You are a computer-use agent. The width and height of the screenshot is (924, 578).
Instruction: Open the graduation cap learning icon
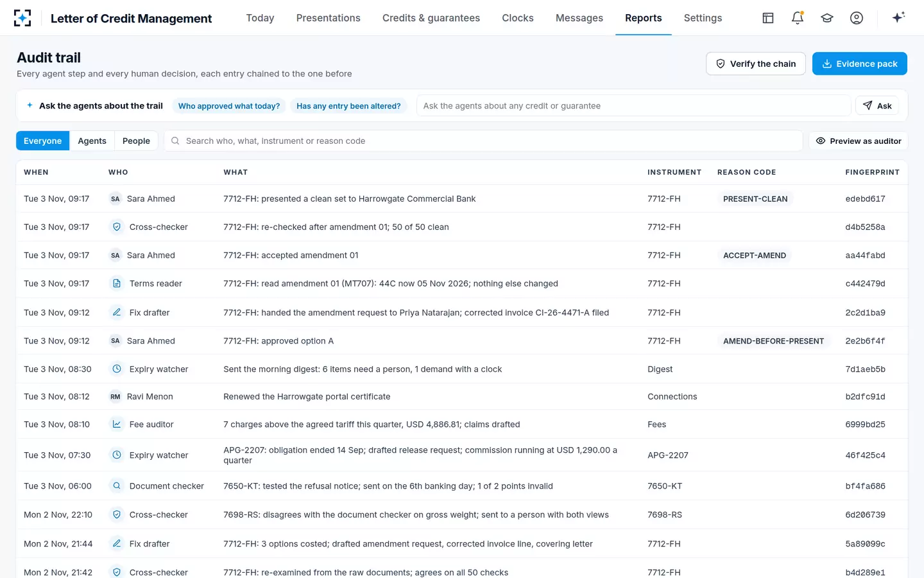(x=827, y=18)
